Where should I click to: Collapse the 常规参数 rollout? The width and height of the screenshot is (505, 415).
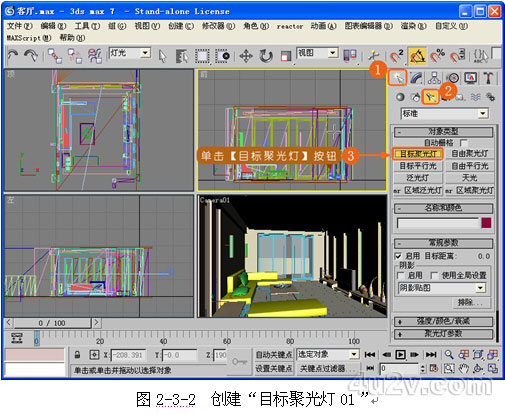pyautogui.click(x=443, y=243)
